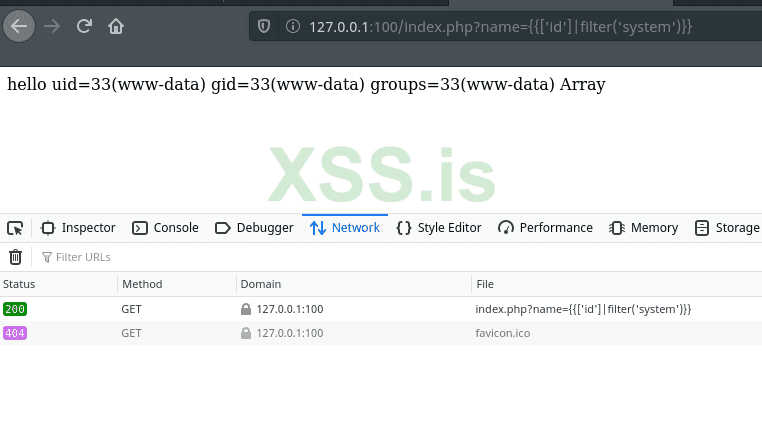762x422 pixels.
Task: Select the Network tab
Action: click(345, 228)
